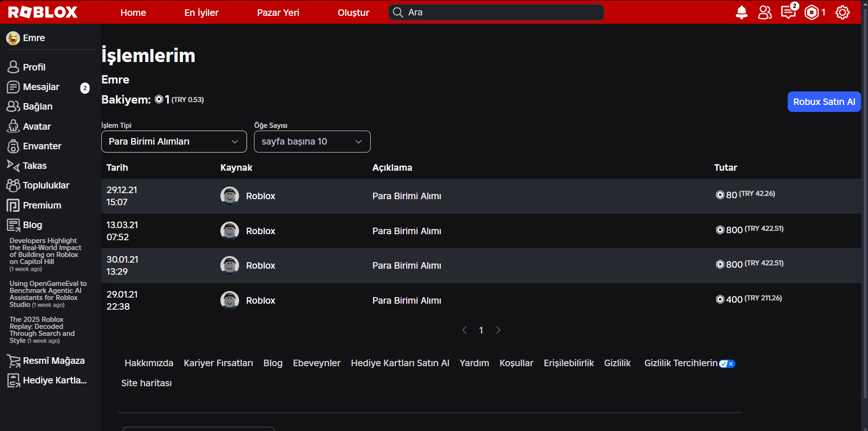Viewport: 868px width, 431px height.
Task: Open Emre's username in the sidebar
Action: 34,38
